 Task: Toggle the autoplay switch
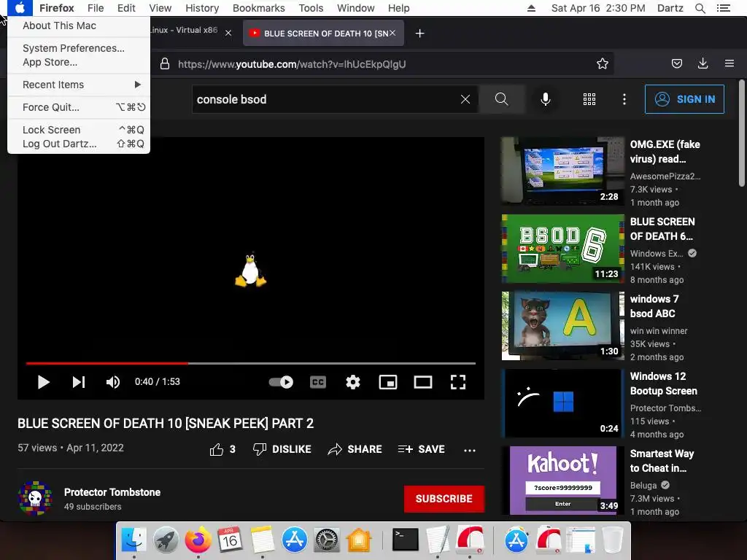281,382
